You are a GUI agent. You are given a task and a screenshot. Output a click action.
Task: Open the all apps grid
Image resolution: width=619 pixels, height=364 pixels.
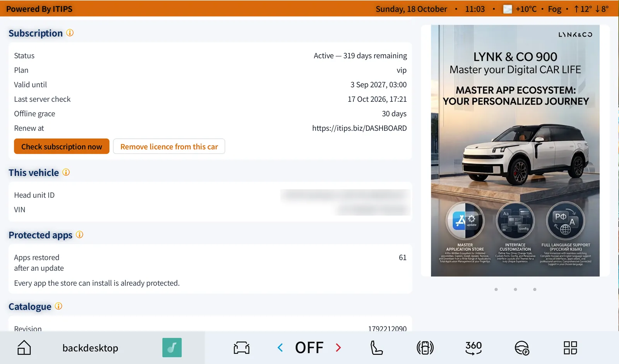tap(570, 347)
